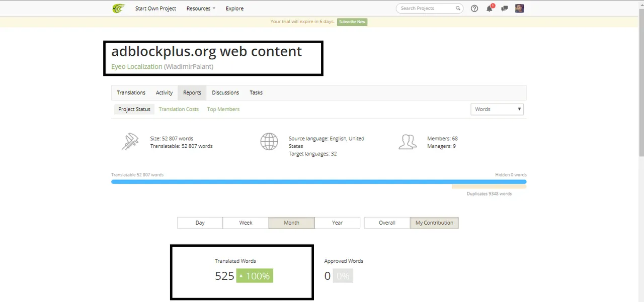Switch to the Overall view toggle
The height and width of the screenshot is (302, 644).
pyautogui.click(x=387, y=223)
